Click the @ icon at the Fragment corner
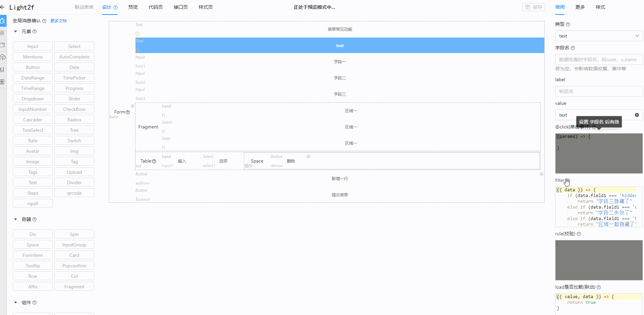The image size is (644, 315). [132, 106]
